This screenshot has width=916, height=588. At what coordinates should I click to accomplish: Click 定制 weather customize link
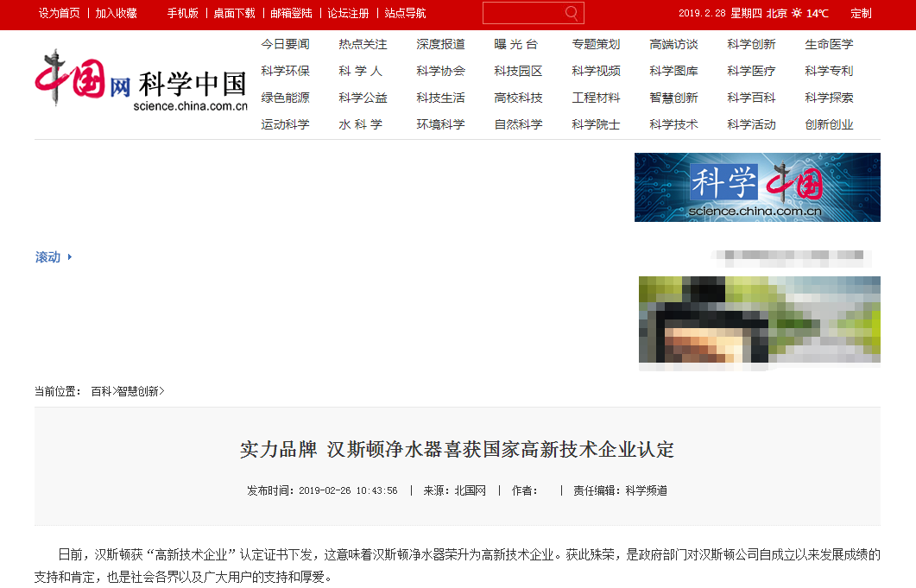click(861, 14)
